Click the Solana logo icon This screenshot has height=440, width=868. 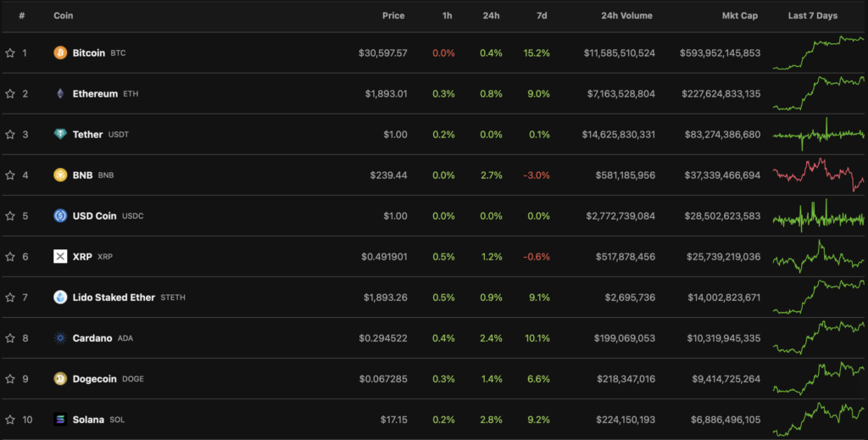point(60,419)
